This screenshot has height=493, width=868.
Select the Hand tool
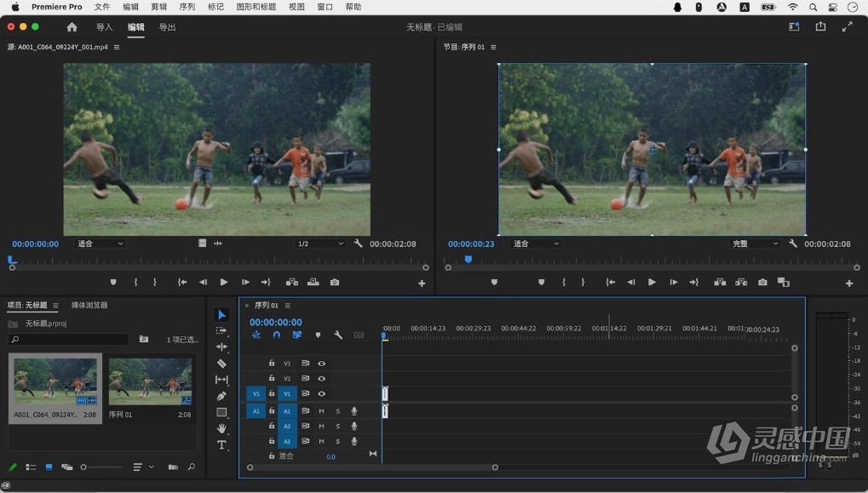tap(221, 428)
